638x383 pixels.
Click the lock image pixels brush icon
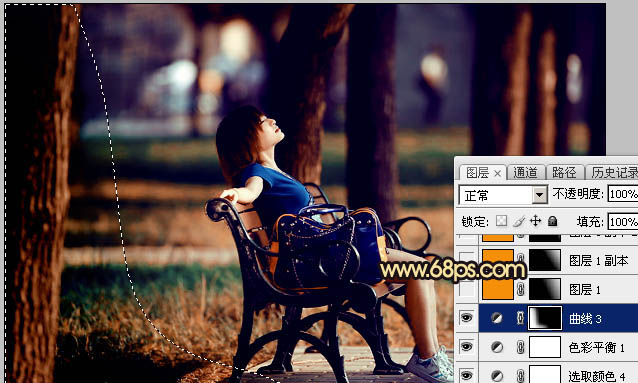[x=519, y=221]
